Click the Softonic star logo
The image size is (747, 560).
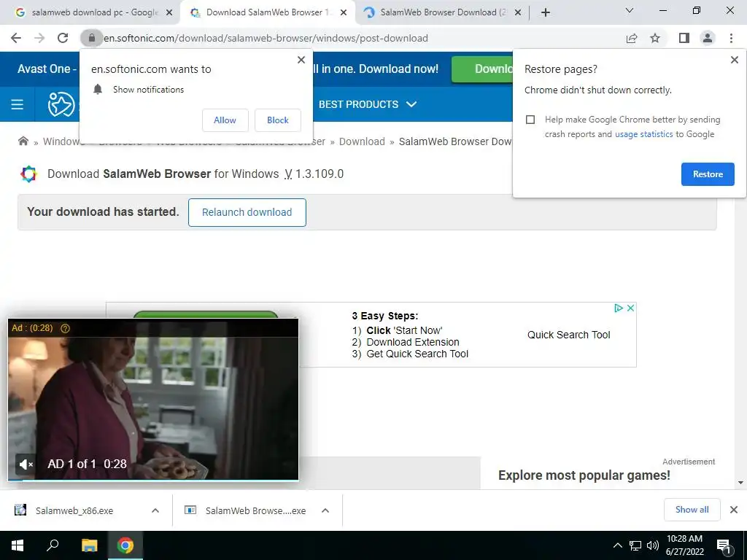[x=61, y=104]
